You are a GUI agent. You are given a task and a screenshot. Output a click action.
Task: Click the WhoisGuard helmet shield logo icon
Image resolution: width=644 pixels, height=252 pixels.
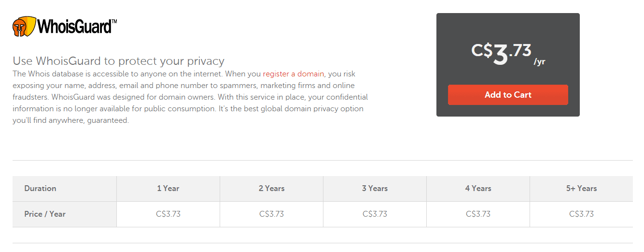[24, 27]
